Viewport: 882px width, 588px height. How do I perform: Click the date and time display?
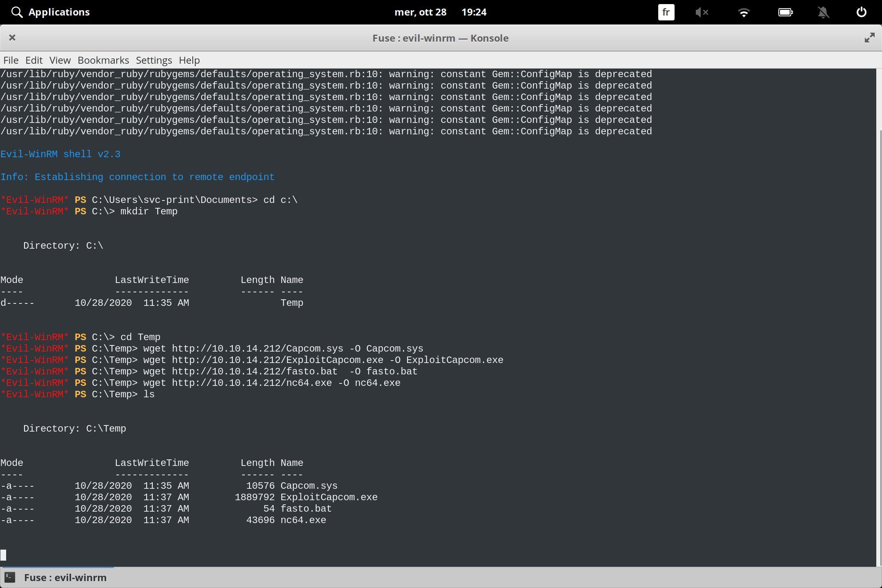point(440,12)
